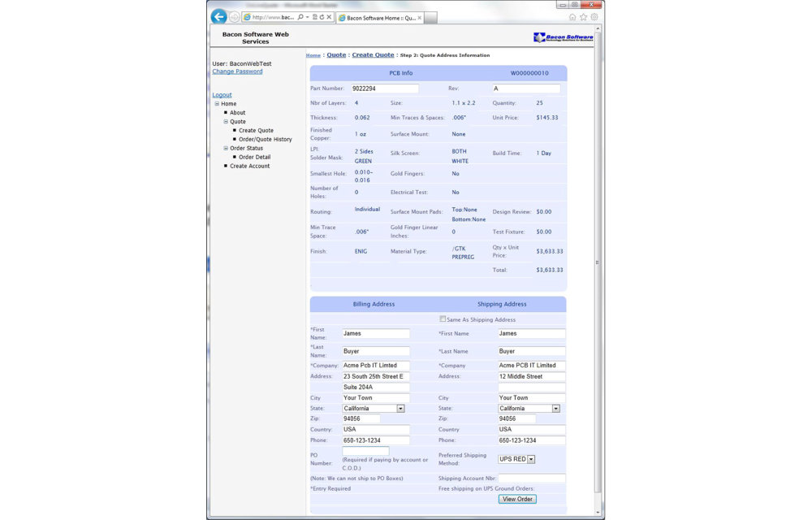
Task: Click the scrollbar down arrow
Action: coord(598,512)
